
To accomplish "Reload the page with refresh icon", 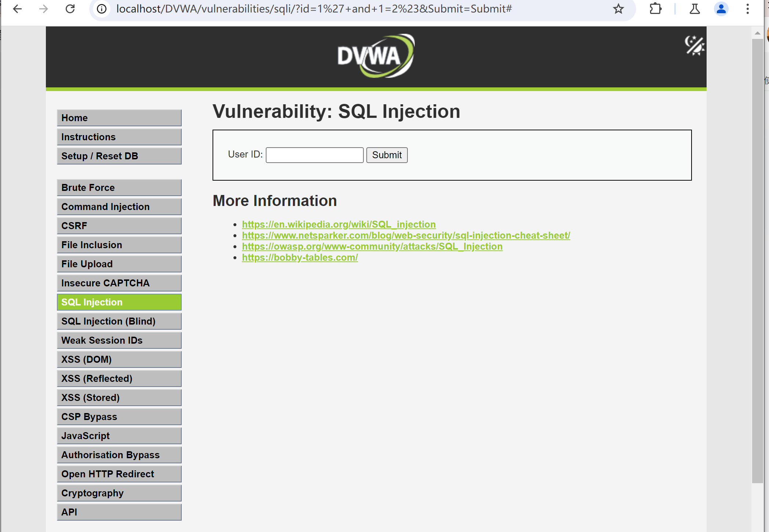I will click(x=70, y=9).
